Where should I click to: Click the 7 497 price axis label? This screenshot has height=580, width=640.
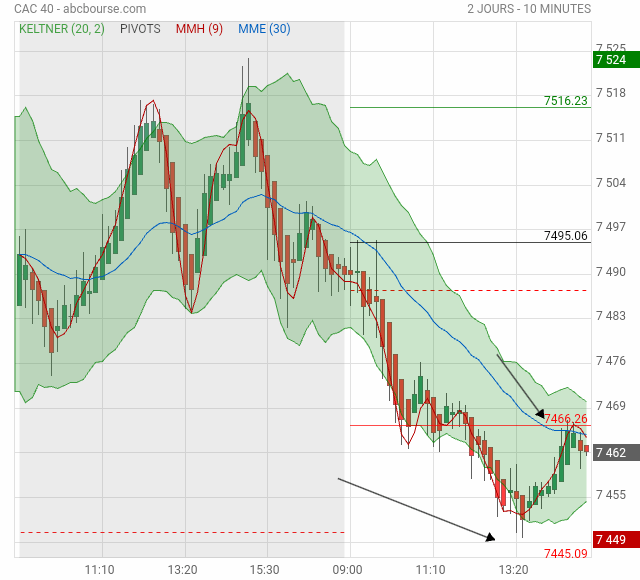tap(611, 227)
